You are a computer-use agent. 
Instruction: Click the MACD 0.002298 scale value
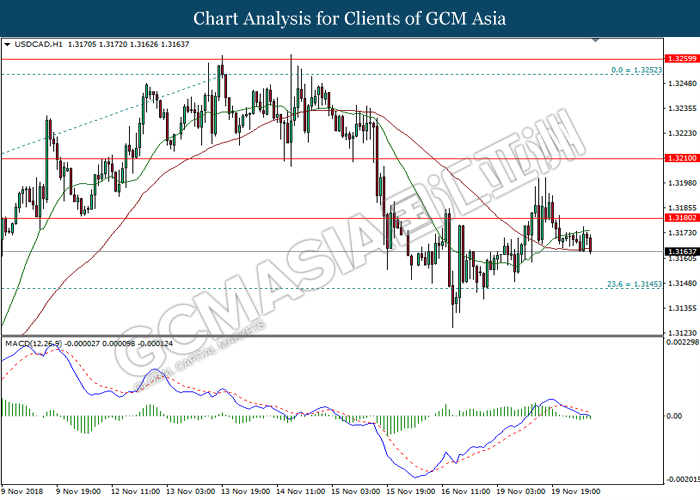(680, 343)
